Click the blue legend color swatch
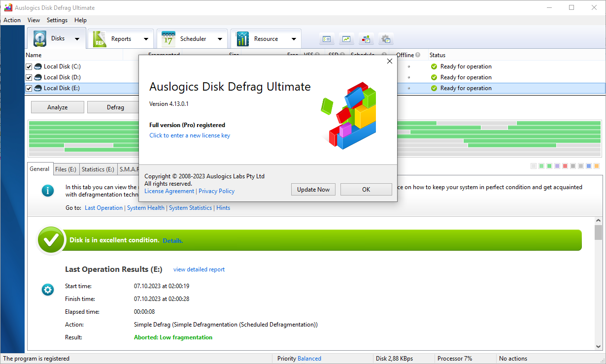606x364 pixels. (x=589, y=166)
